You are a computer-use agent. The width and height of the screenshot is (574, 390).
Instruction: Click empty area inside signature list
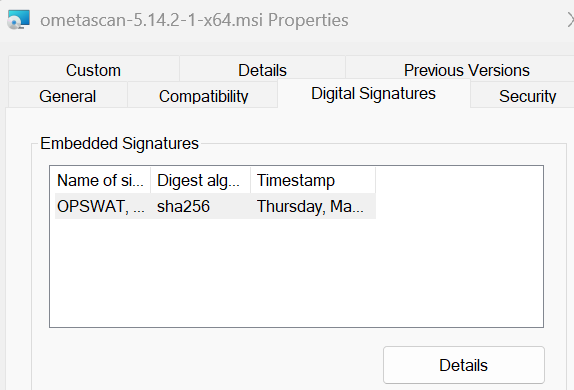coord(297,273)
